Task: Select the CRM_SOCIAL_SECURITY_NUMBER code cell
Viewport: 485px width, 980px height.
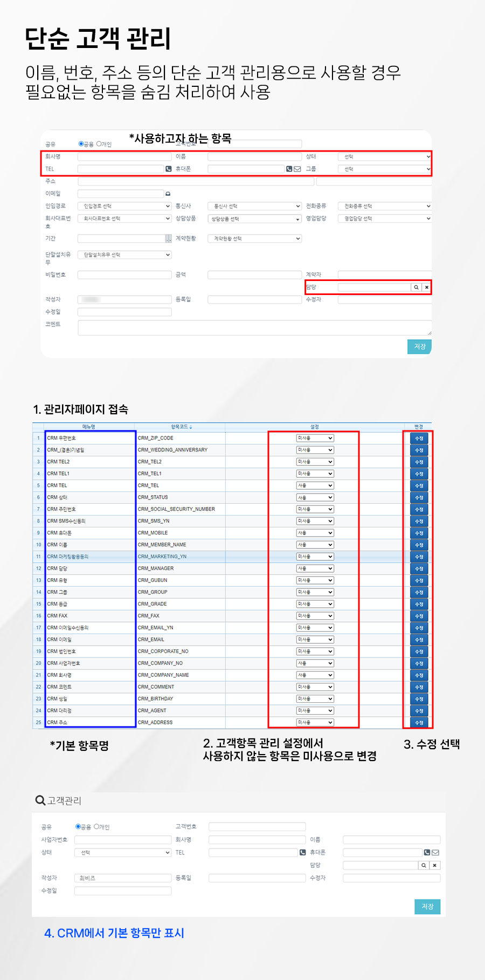Action: pos(176,509)
